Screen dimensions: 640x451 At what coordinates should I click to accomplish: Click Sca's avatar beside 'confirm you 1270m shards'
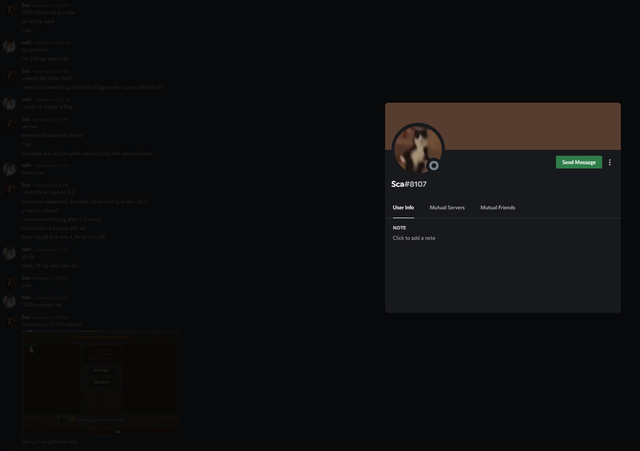pos(9,320)
